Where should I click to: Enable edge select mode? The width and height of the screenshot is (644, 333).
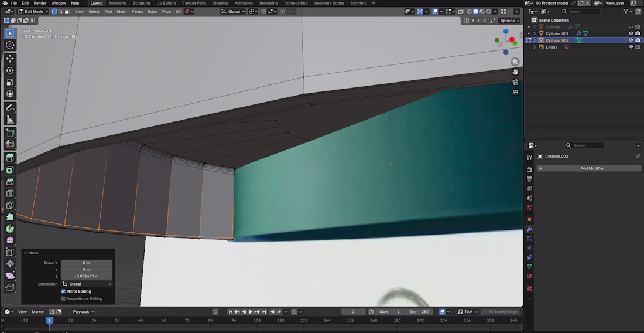coord(61,12)
